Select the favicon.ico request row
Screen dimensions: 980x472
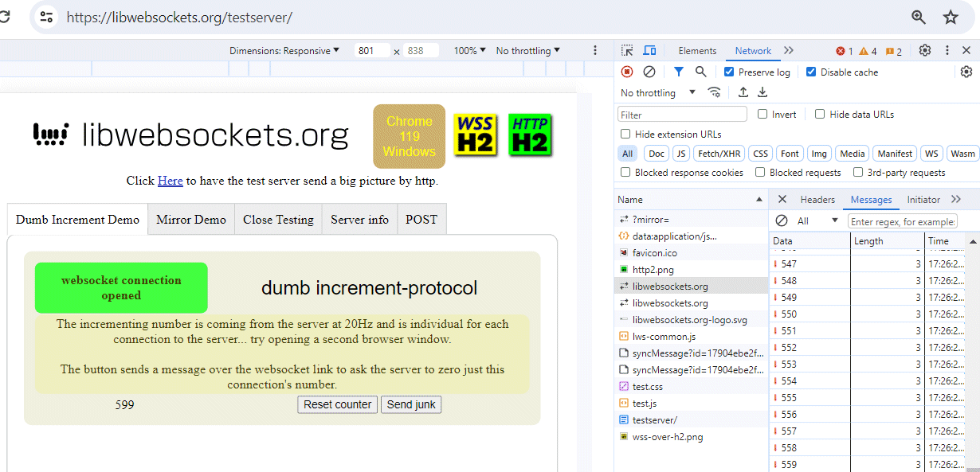tap(691, 252)
